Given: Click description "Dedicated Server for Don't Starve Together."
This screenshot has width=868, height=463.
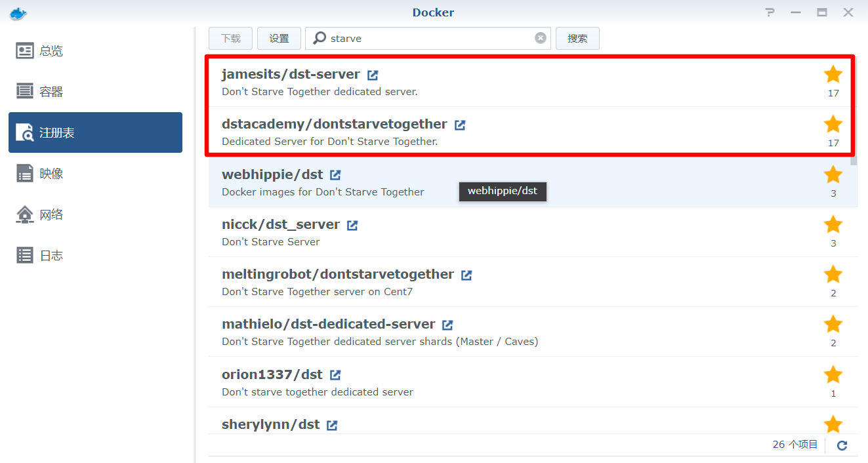Looking at the screenshot, I should click(x=330, y=142).
